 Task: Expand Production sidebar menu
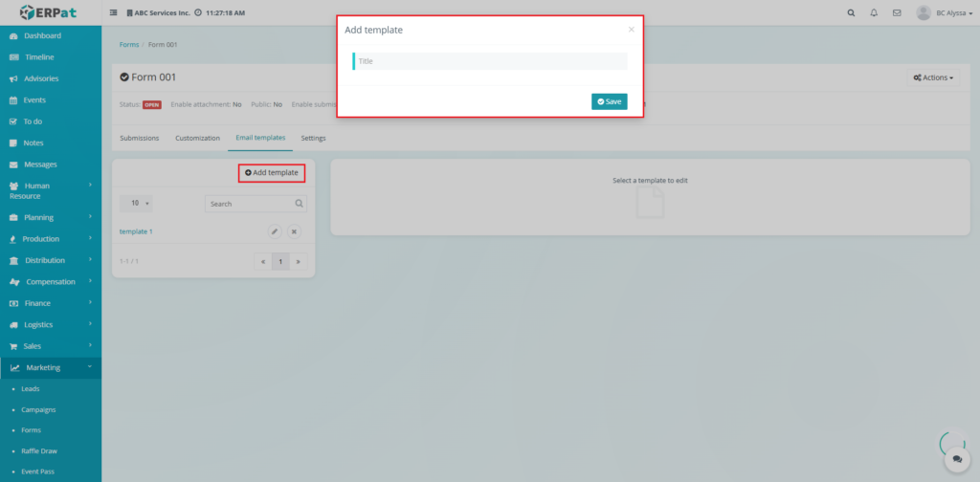pos(51,238)
